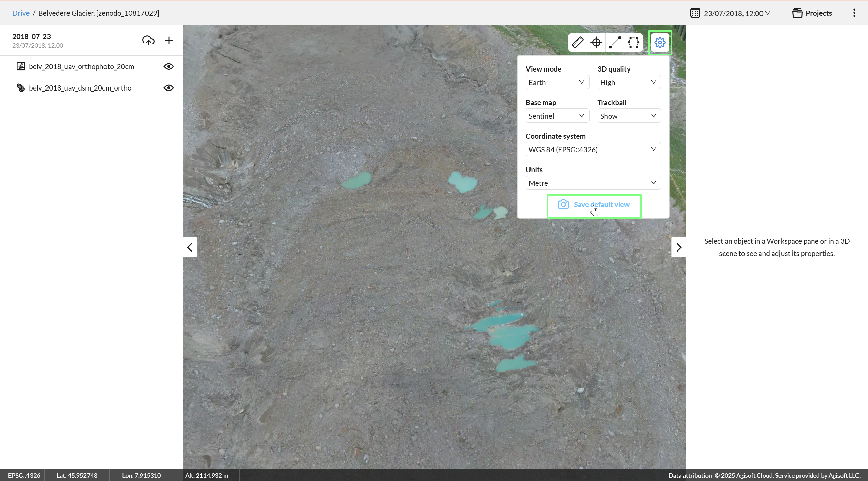This screenshot has height=481, width=868.
Task: Open the View mode Earth dropdown
Action: click(x=557, y=82)
